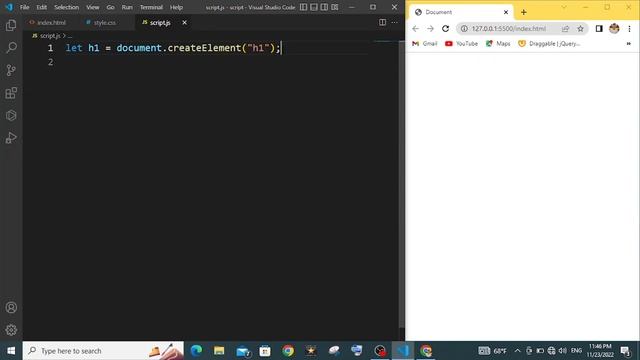Click the taskbar search box

pyautogui.click(x=103, y=351)
